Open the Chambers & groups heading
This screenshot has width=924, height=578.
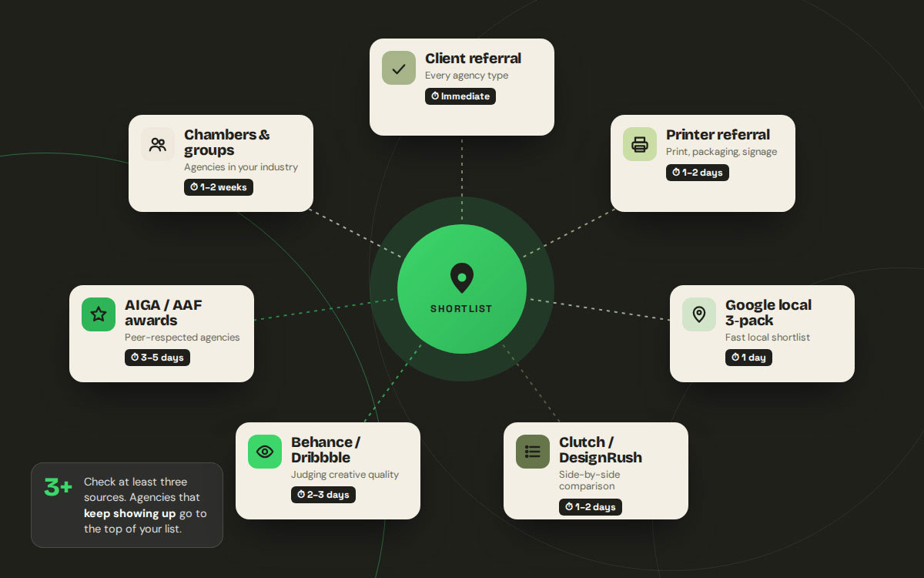(227, 143)
